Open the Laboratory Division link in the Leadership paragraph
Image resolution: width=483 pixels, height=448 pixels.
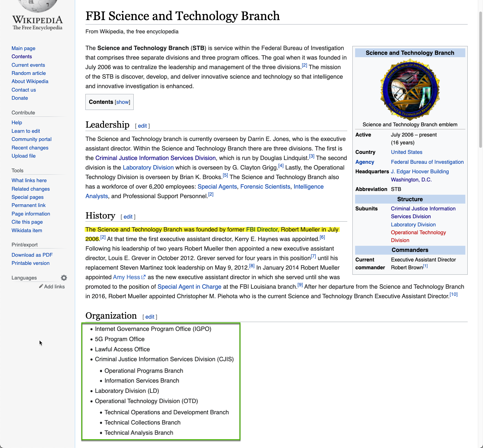[148, 167]
